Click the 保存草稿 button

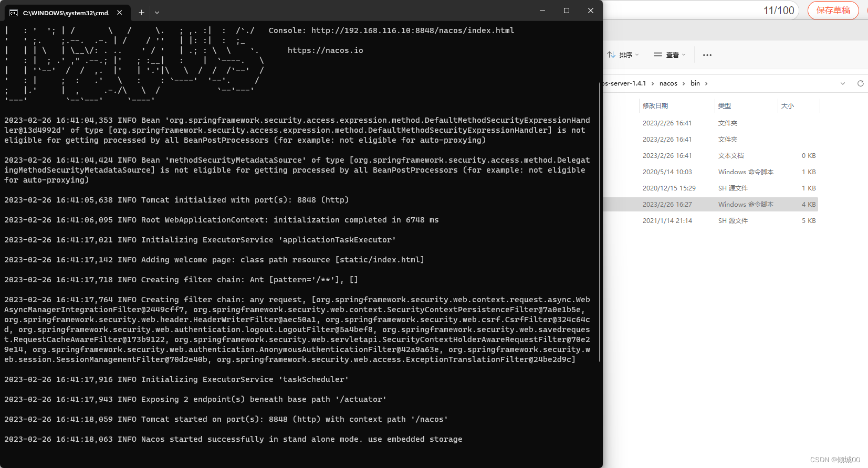833,10
